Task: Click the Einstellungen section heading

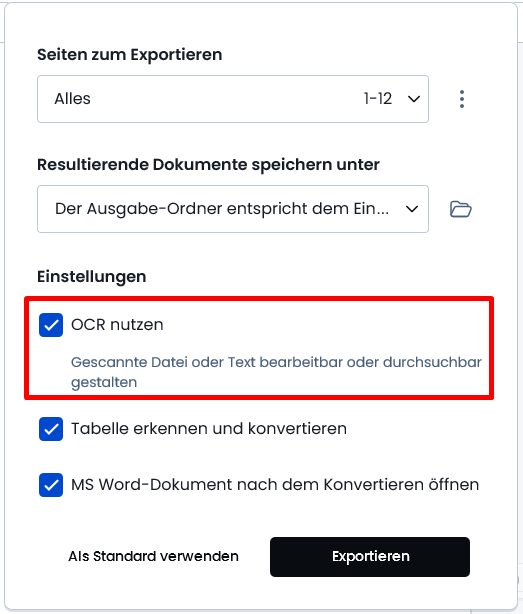Action: tap(92, 277)
